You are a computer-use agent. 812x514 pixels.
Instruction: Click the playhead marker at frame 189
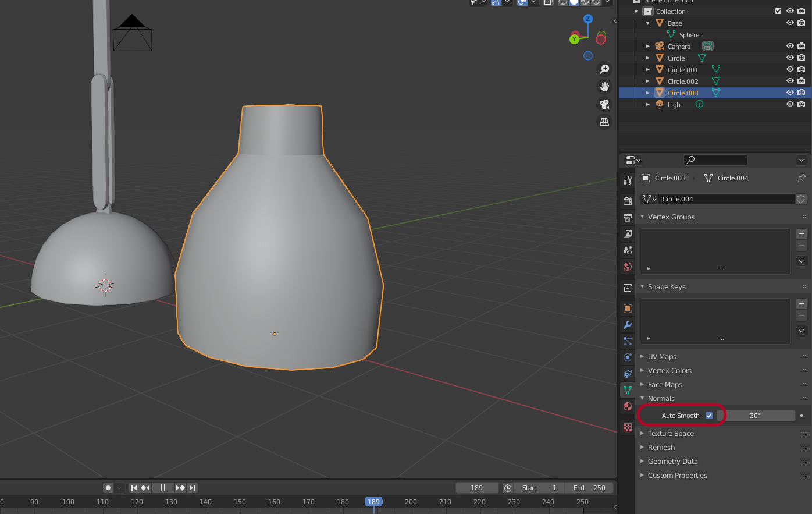(373, 502)
